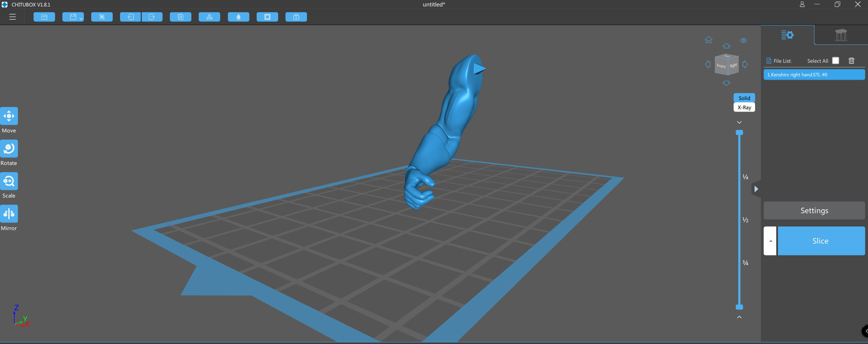Image resolution: width=868 pixels, height=344 pixels.
Task: Click down chevron above layer slider
Action: (739, 122)
